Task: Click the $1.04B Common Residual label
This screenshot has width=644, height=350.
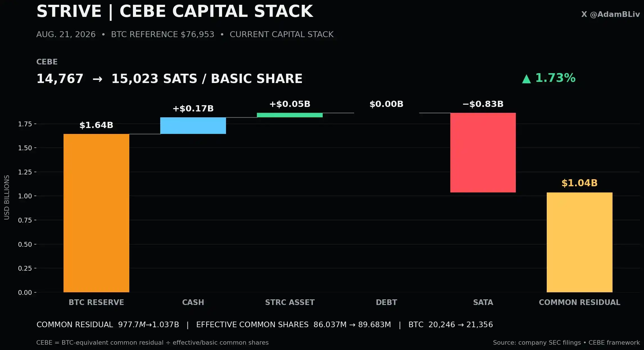Action: [x=580, y=183]
